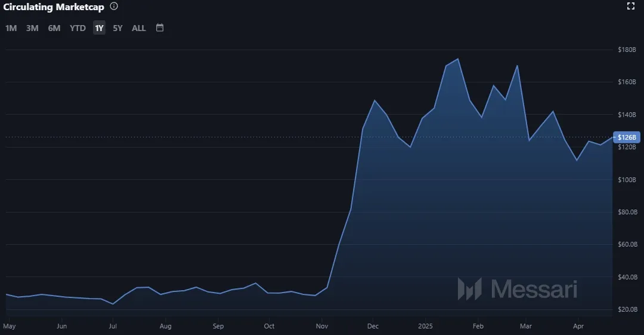Click the $60.0B axis label
644x335 pixels.
628,244
